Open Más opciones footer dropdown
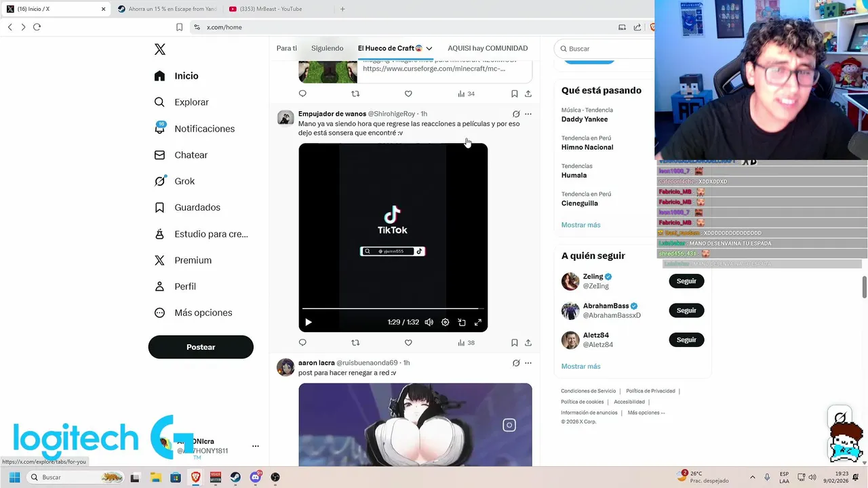Image resolution: width=868 pixels, height=488 pixels. pos(646,413)
